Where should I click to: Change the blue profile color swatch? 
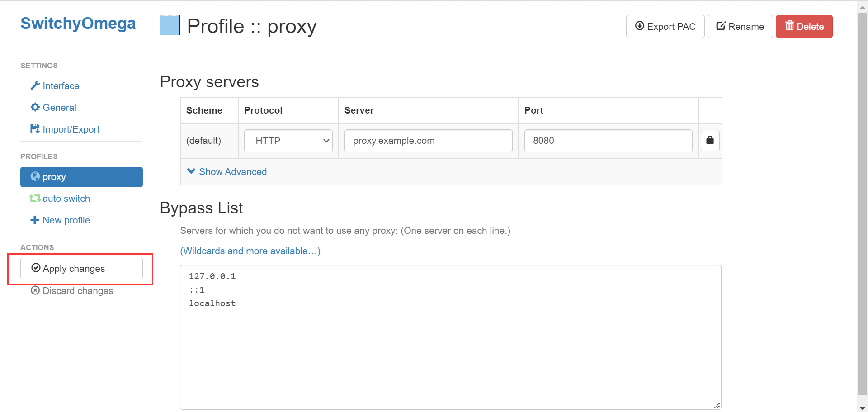(170, 25)
